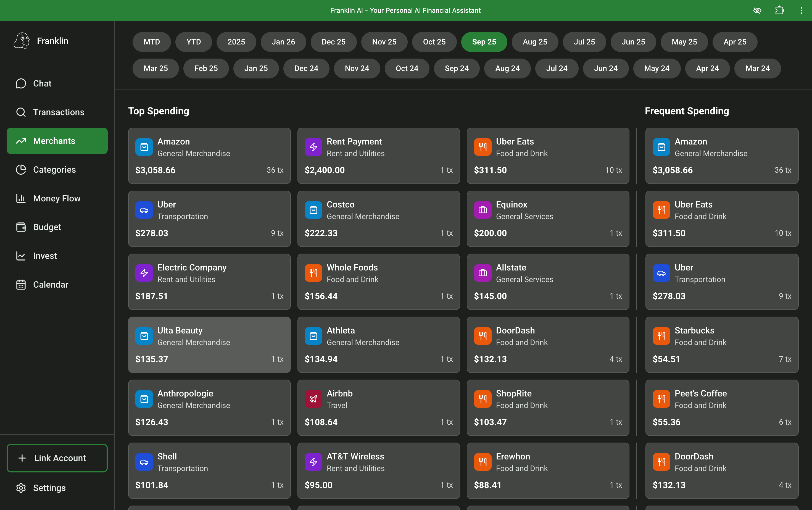
Task: Click the Top Spending heading
Action: [x=159, y=111]
